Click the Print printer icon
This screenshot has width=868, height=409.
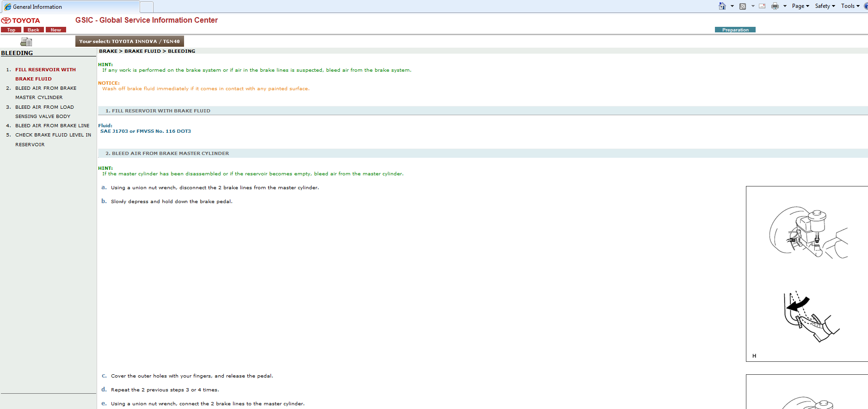pyautogui.click(x=775, y=6)
